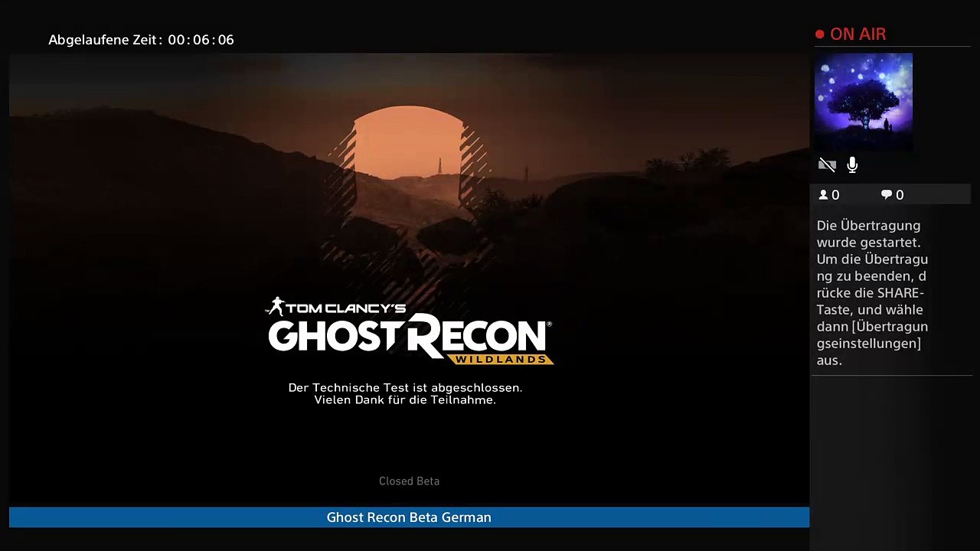Click "Vielen Dank für die Teilnahme." text
This screenshot has height=551, width=980.
tap(405, 400)
